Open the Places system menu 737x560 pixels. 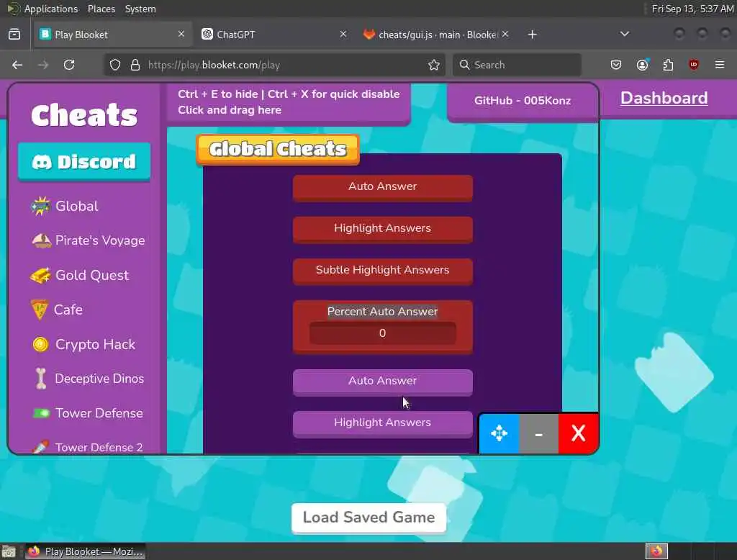pyautogui.click(x=101, y=9)
